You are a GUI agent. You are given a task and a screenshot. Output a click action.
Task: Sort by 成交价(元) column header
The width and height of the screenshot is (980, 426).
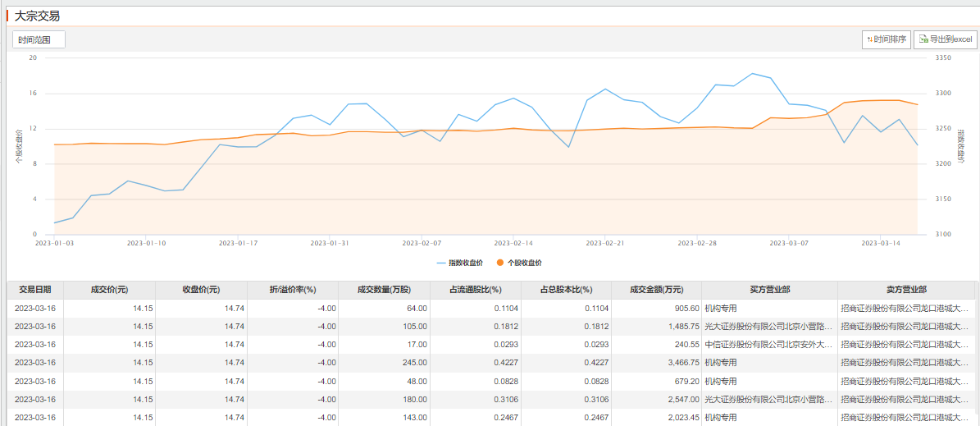point(109,291)
